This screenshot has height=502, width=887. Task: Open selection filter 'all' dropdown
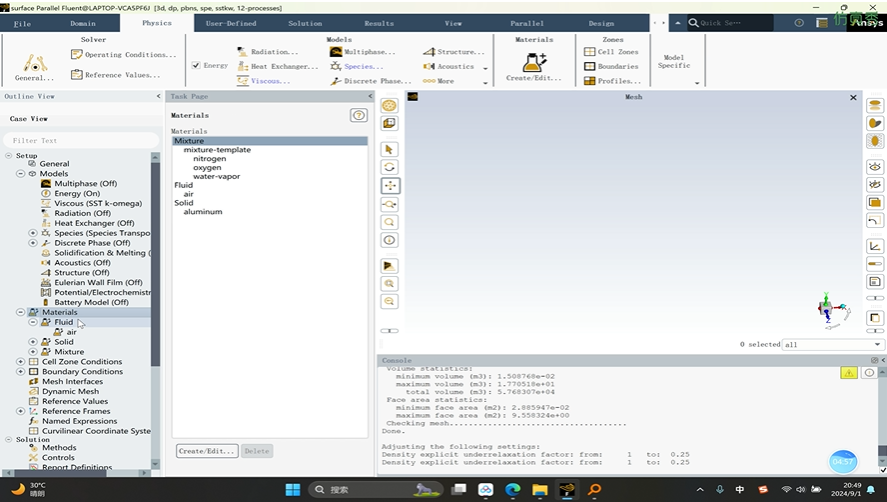pos(833,344)
